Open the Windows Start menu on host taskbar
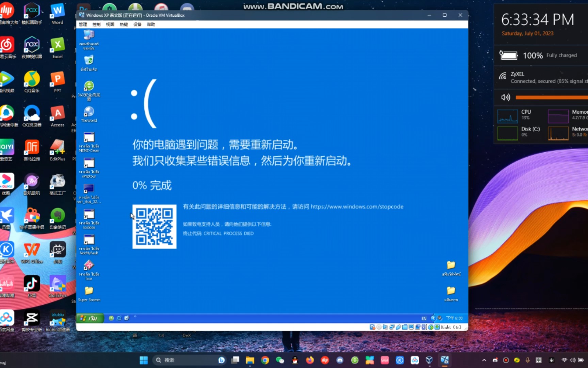588x368 pixels. point(144,360)
